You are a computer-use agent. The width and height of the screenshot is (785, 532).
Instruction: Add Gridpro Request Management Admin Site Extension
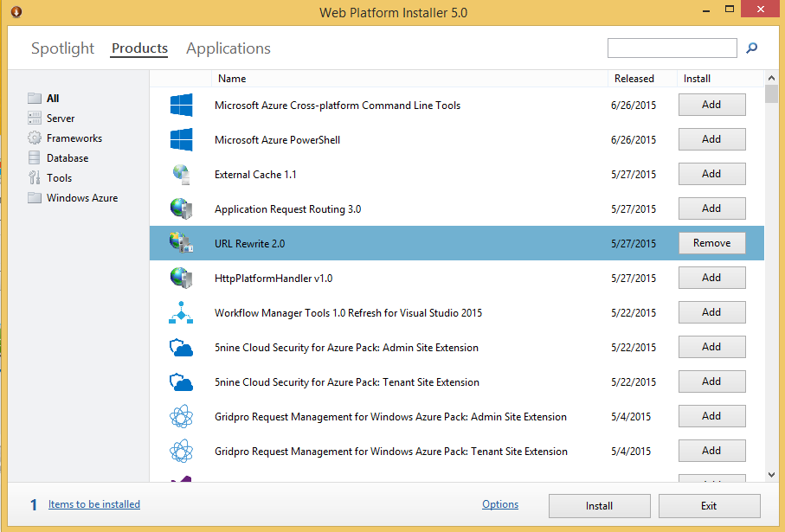[712, 415]
